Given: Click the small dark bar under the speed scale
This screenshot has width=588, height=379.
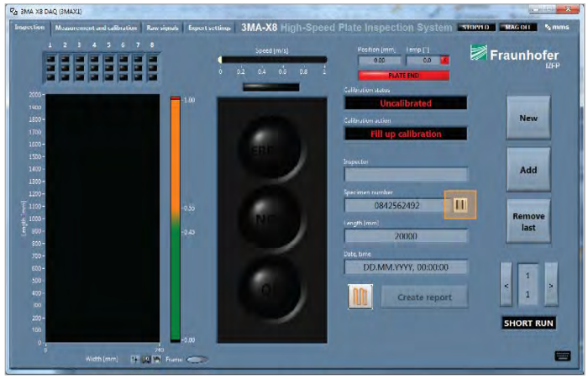Looking at the screenshot, I should (x=271, y=87).
